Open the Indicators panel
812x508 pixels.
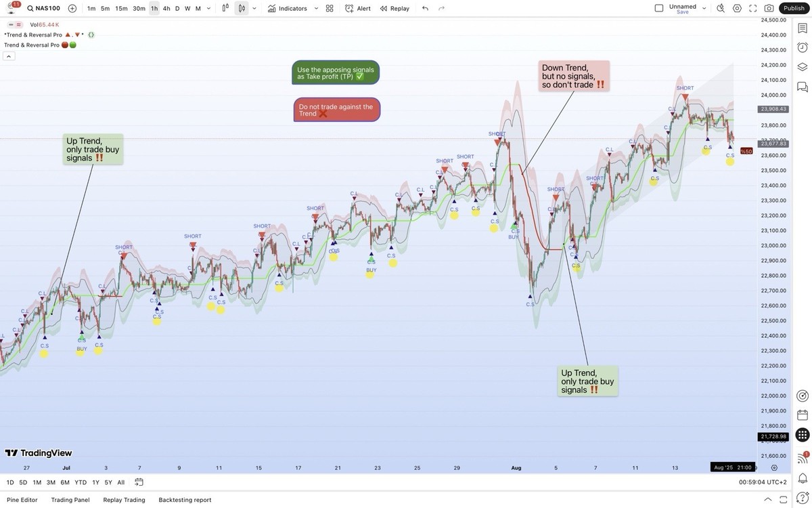[x=291, y=7]
